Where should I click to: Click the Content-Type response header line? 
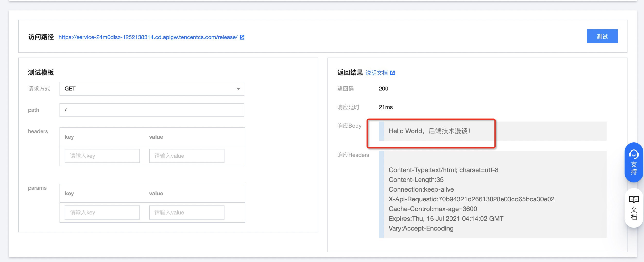(443, 170)
